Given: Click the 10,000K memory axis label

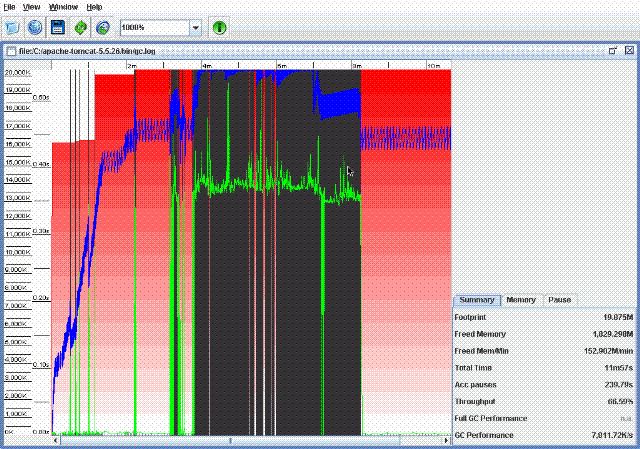Looking at the screenshot, I should tap(18, 252).
